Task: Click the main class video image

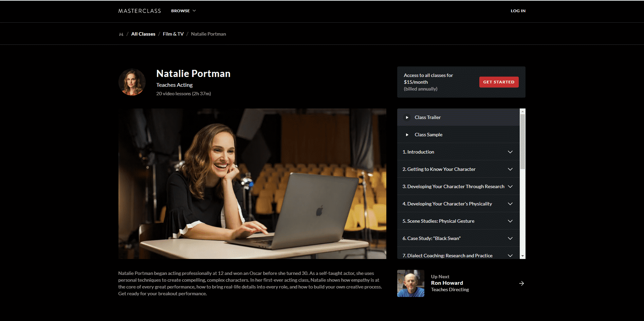Action: coord(252,184)
